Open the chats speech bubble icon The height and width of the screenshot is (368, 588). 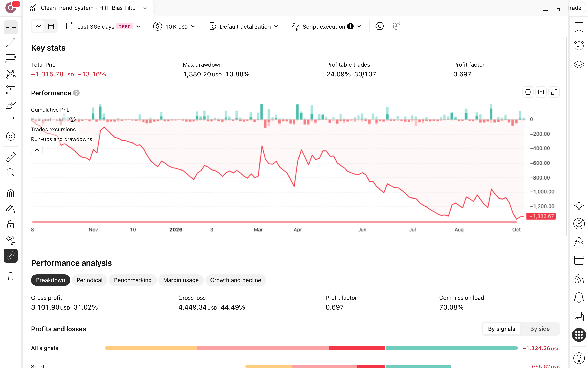click(579, 316)
